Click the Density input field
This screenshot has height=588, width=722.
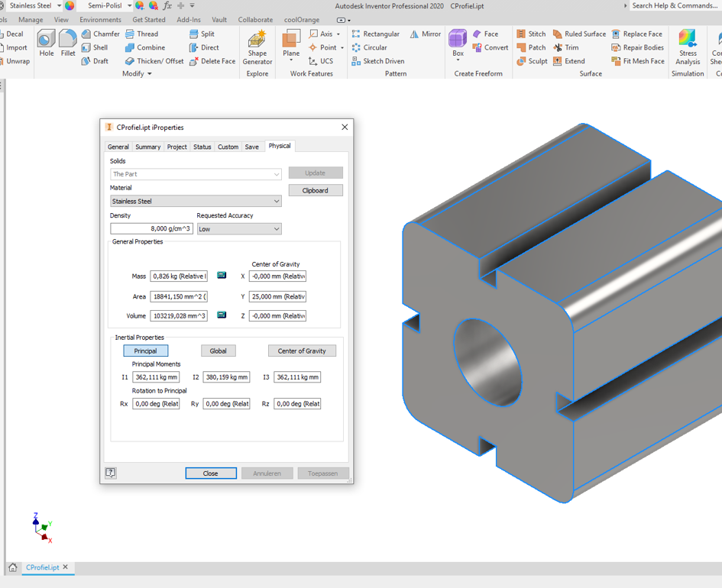coord(151,229)
